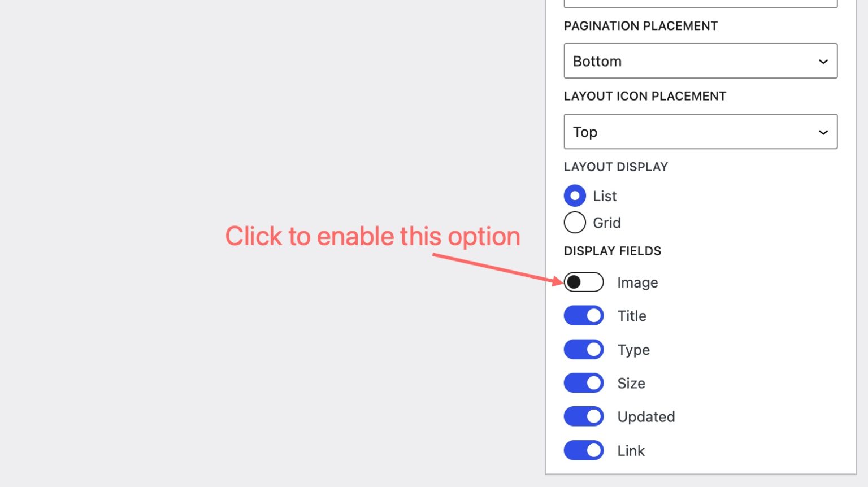The height and width of the screenshot is (487, 868).
Task: Turn off the Type field toggle
Action: click(x=584, y=350)
